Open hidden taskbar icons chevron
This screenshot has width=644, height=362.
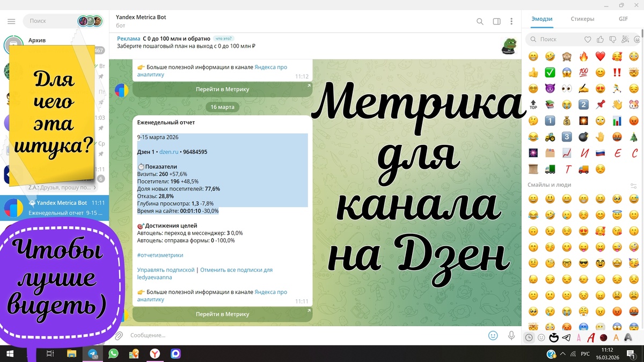click(x=563, y=354)
